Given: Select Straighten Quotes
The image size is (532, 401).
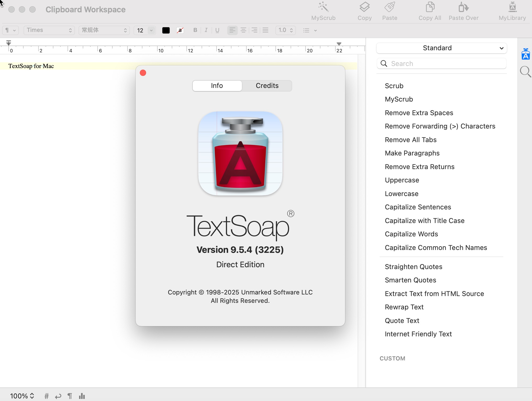Looking at the screenshot, I should (413, 267).
